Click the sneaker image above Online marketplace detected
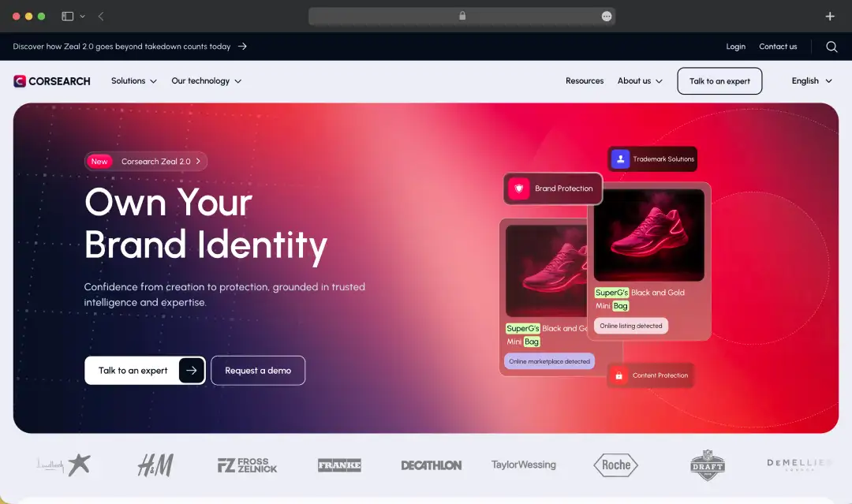The image size is (852, 504). [546, 271]
